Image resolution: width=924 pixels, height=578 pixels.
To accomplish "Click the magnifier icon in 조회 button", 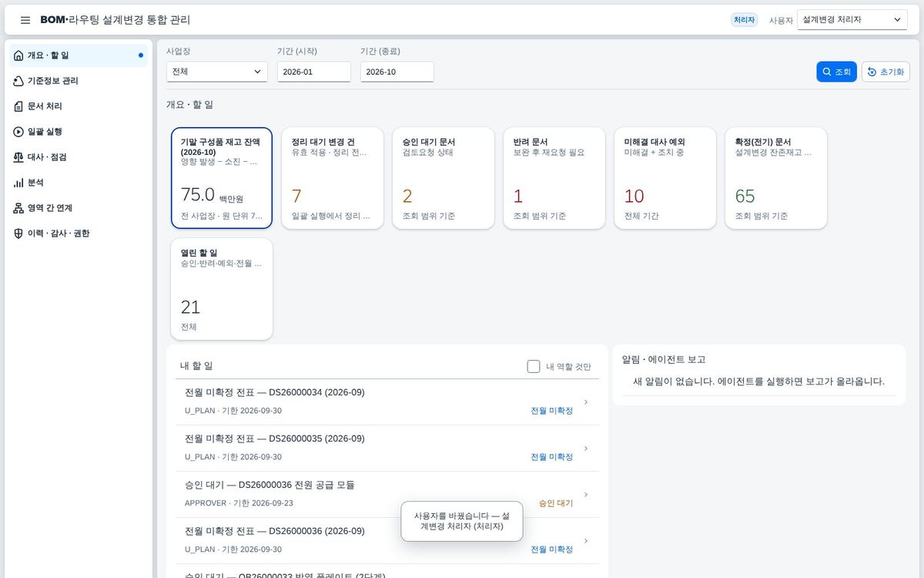I will coord(827,72).
